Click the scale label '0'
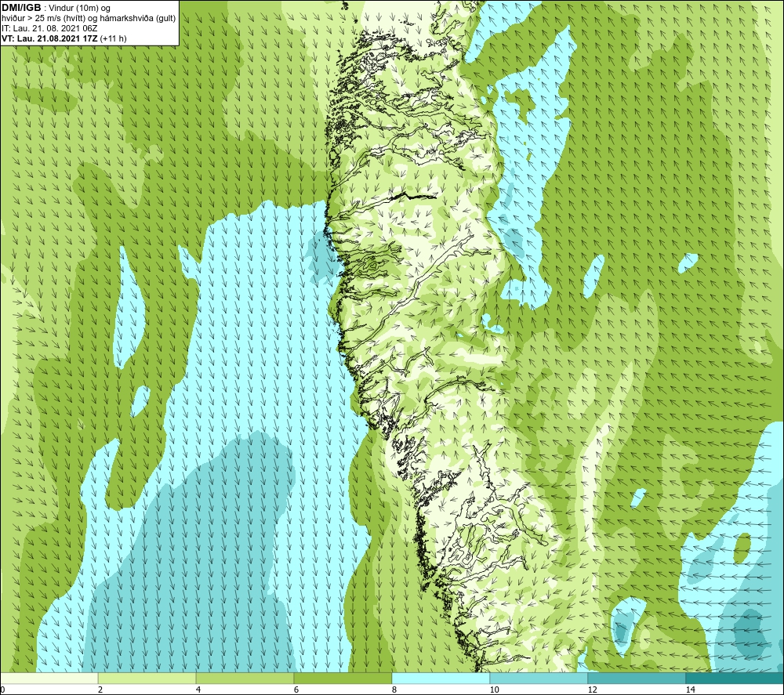The width and height of the screenshot is (784, 695). pyautogui.click(x=2, y=690)
